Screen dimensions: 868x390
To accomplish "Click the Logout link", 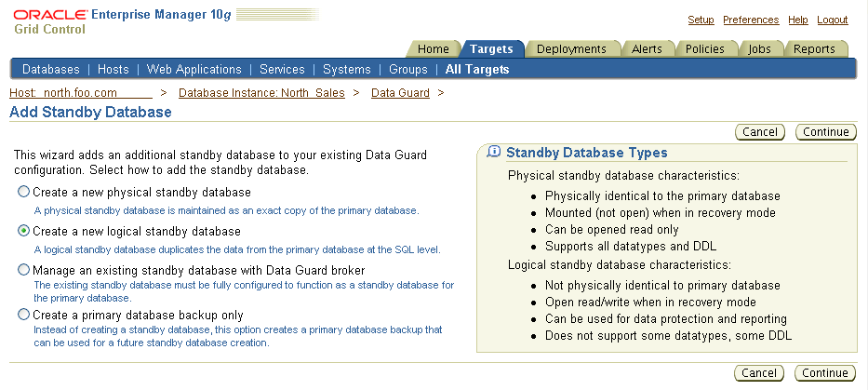I will (x=832, y=20).
